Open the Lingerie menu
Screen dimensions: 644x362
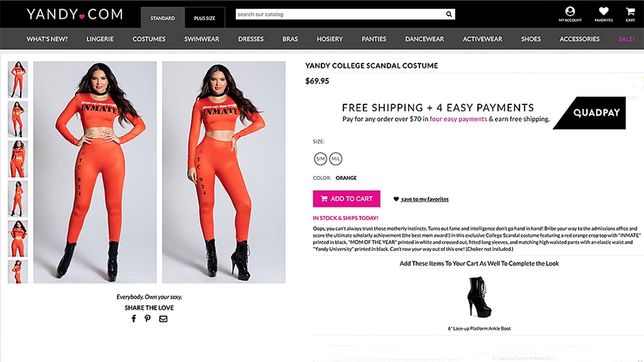tap(100, 39)
